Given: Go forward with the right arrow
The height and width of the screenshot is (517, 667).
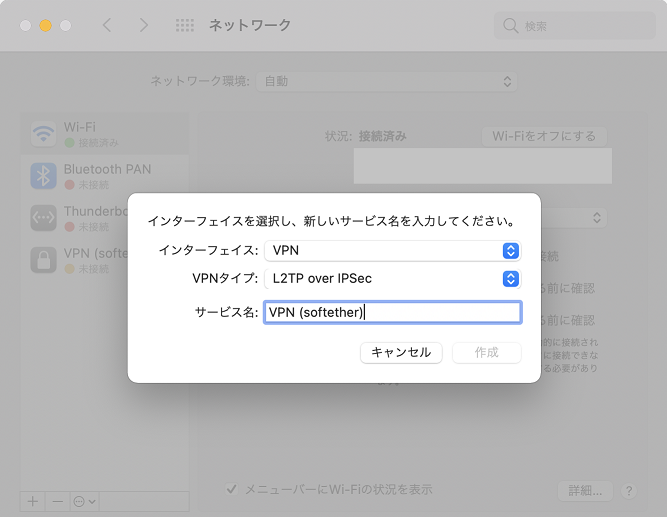Looking at the screenshot, I should pos(144,25).
